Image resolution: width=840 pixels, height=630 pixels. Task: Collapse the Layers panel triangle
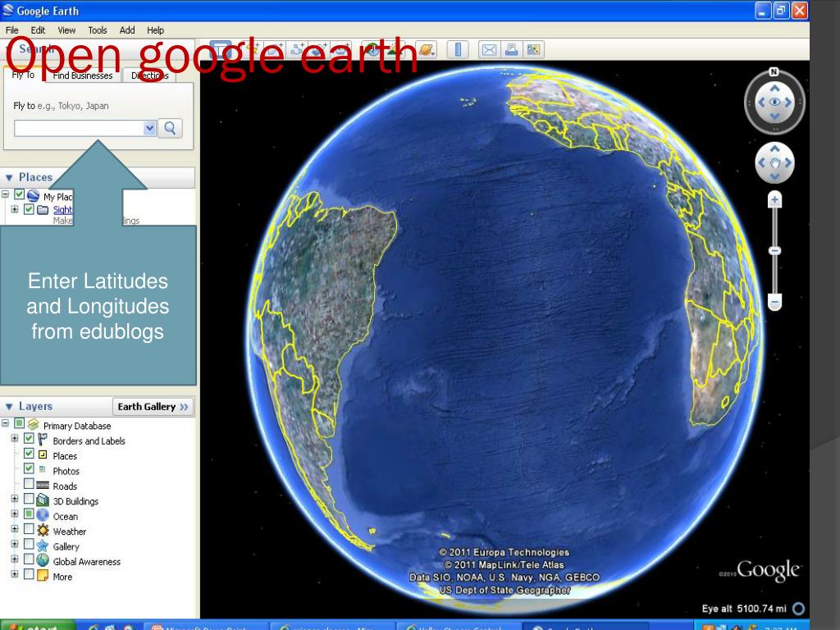8,407
